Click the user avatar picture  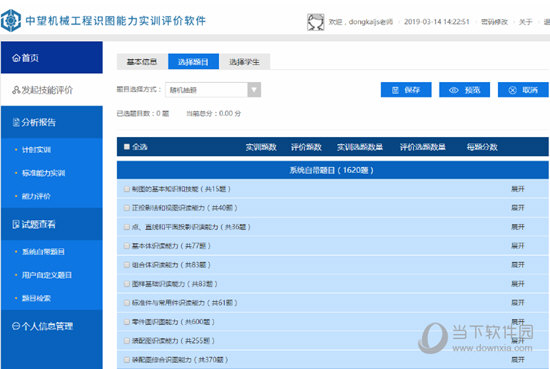coord(316,22)
